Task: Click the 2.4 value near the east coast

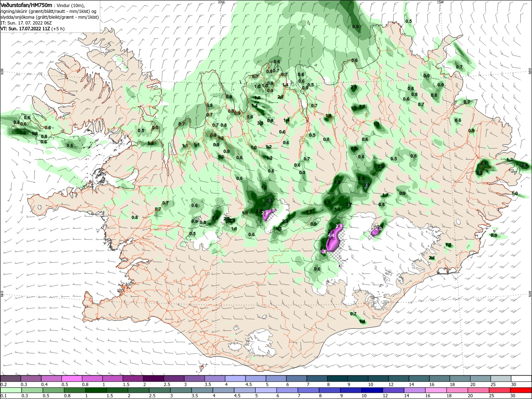Action: pyautogui.click(x=525, y=165)
